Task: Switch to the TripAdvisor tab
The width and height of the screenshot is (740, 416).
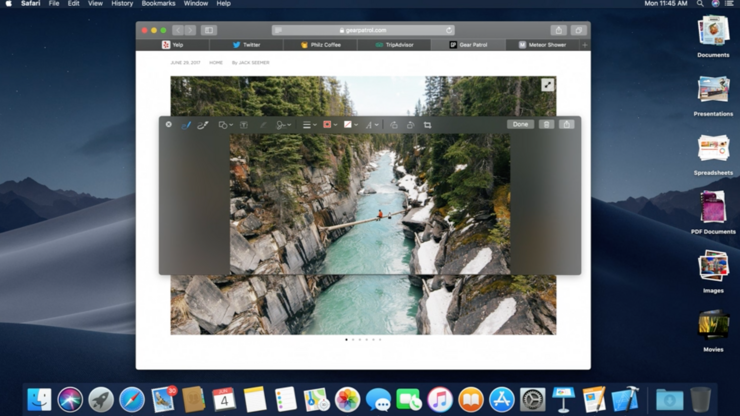Action: [394, 45]
